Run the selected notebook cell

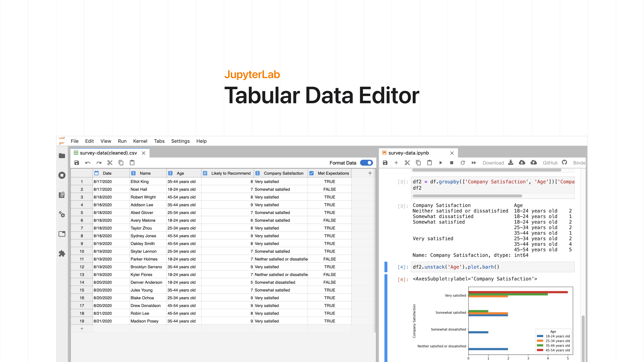coord(441,163)
